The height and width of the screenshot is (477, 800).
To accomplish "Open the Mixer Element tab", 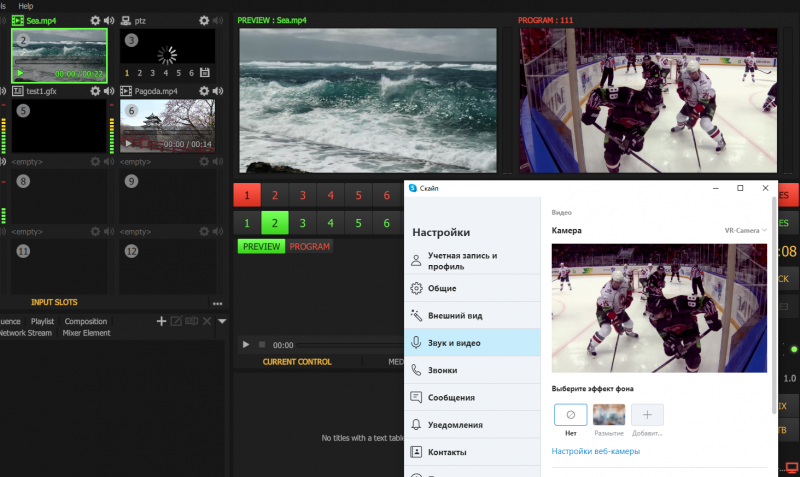I will [87, 333].
